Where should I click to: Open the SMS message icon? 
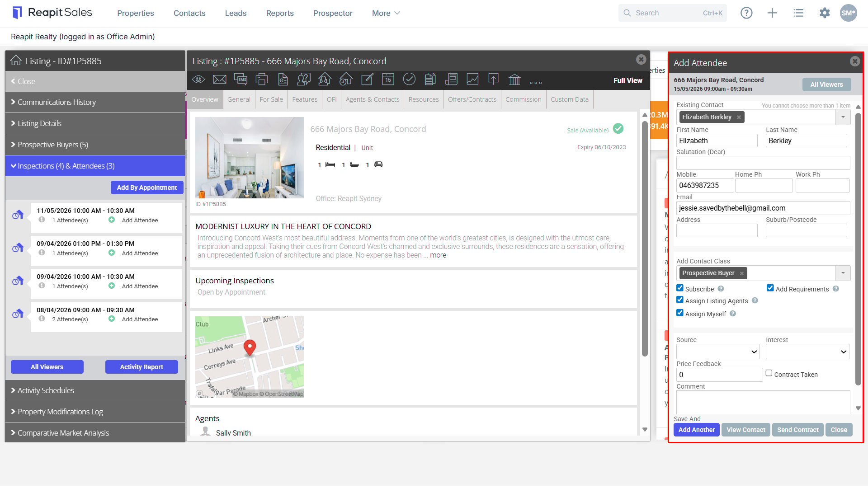pos(241,80)
